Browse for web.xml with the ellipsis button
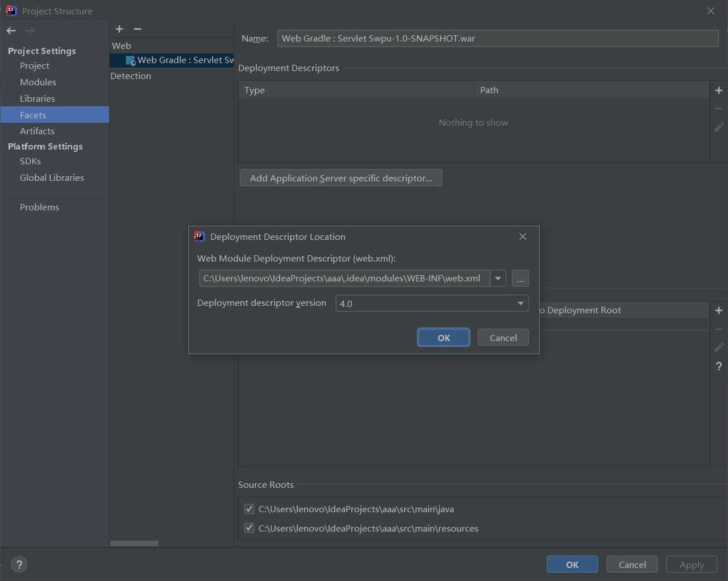Screen dimensions: 728x581 tap(520, 279)
